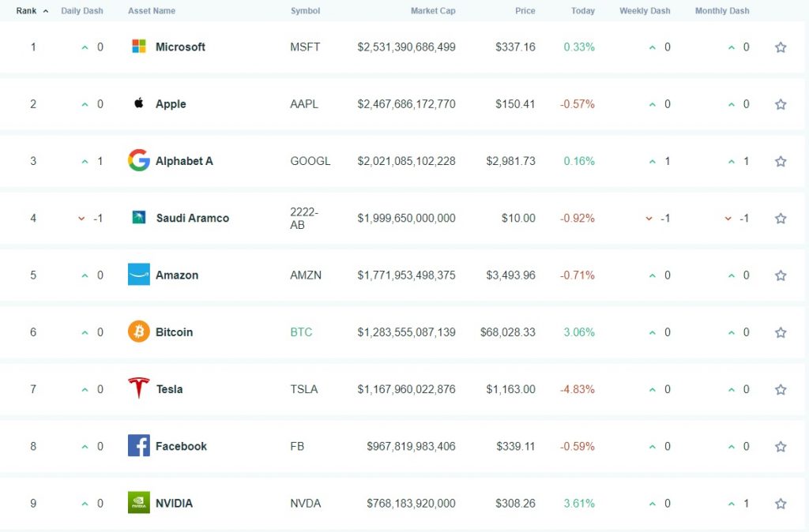Sort table by Price column header
Viewport: 809px width, 532px height.
tap(525, 11)
